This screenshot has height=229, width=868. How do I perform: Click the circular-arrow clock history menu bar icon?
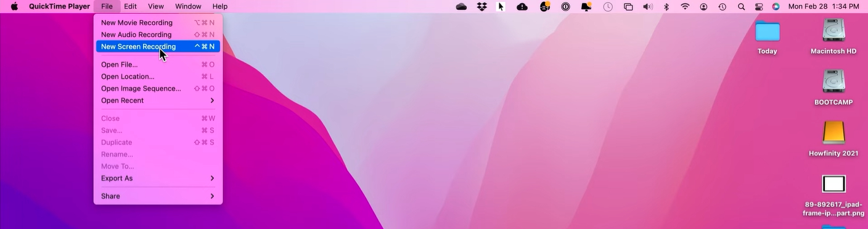click(x=722, y=6)
